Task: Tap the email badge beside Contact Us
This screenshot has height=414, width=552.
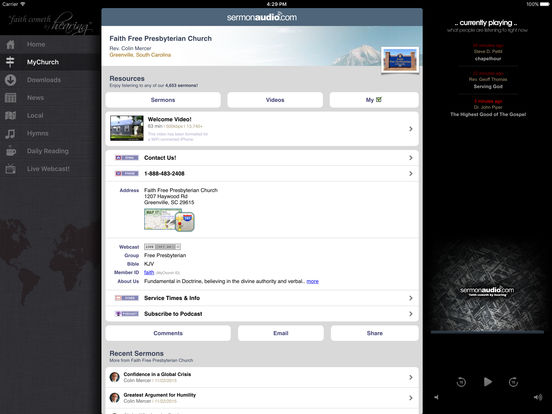Action: click(x=127, y=158)
